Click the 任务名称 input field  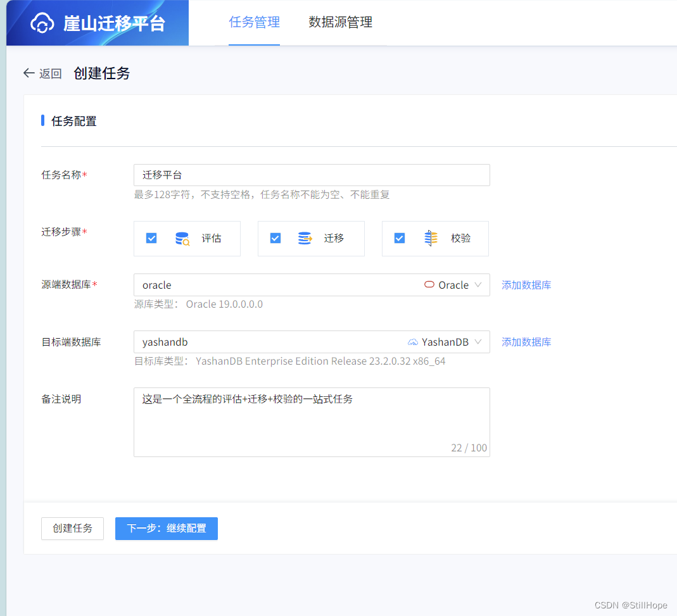(x=312, y=175)
